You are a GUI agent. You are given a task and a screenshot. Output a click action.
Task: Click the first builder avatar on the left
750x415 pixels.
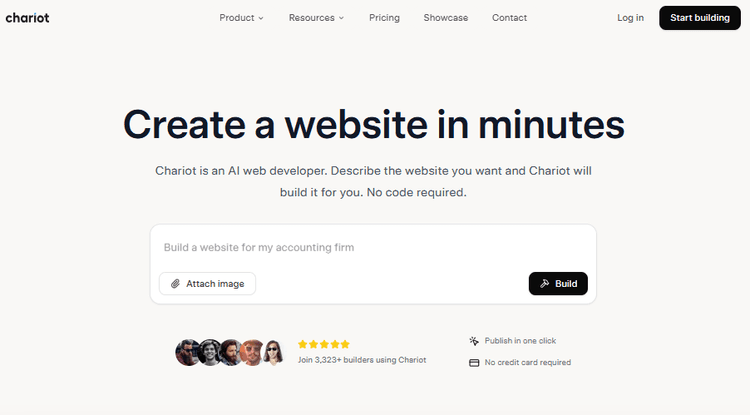[x=187, y=352]
